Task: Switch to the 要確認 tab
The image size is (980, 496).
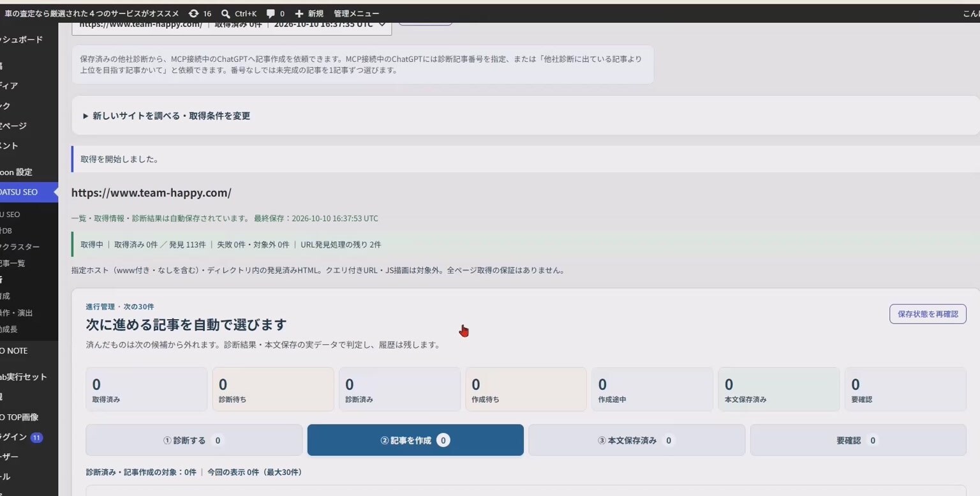Action: click(x=858, y=440)
